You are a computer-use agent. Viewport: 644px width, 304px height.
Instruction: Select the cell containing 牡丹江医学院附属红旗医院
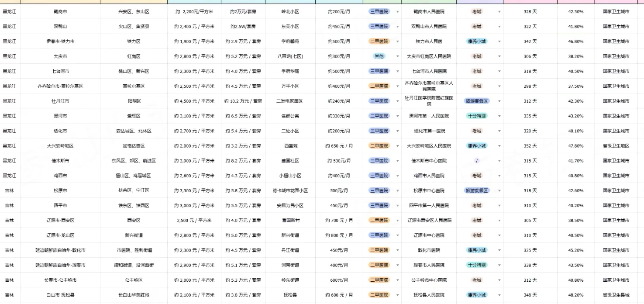click(x=429, y=101)
